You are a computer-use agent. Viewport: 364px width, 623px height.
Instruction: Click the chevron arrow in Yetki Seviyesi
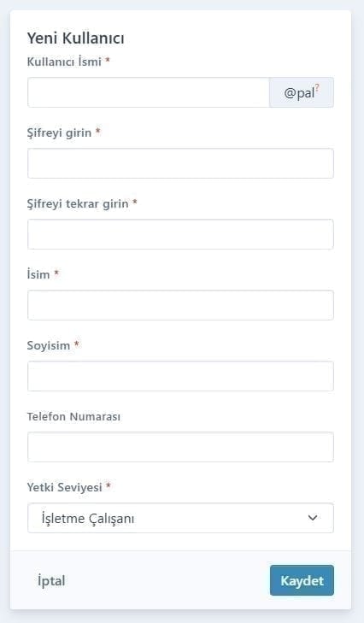[x=313, y=518]
